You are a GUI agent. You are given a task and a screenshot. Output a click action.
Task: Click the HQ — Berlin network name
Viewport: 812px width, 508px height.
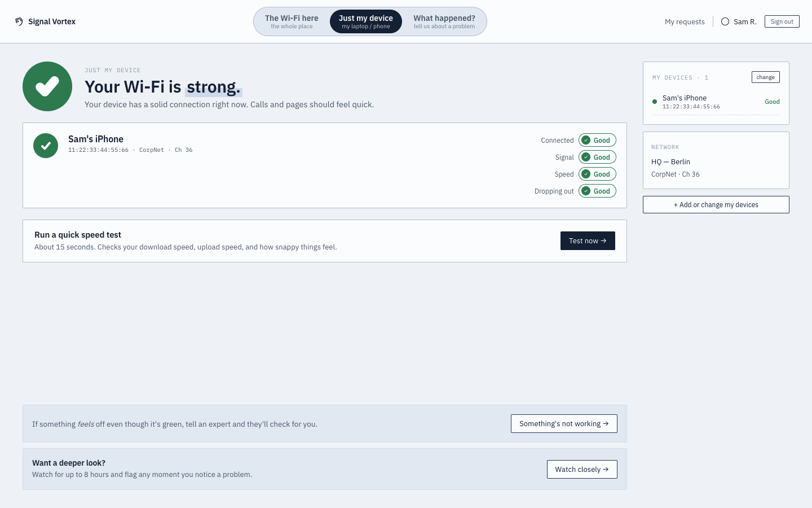(670, 161)
